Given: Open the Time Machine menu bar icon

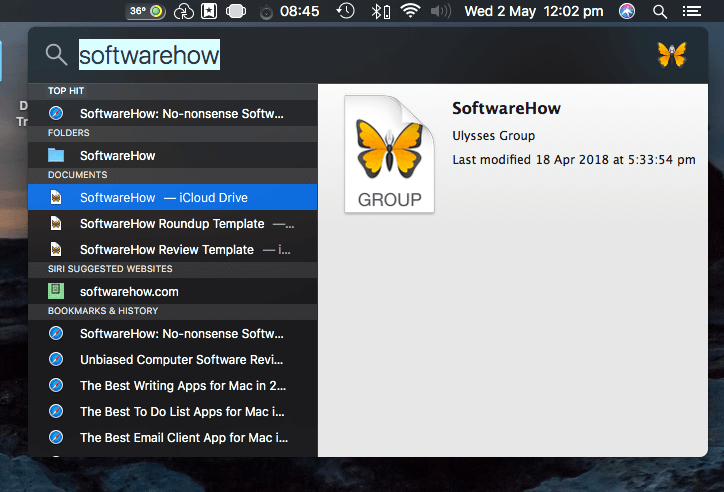Looking at the screenshot, I should [x=345, y=11].
